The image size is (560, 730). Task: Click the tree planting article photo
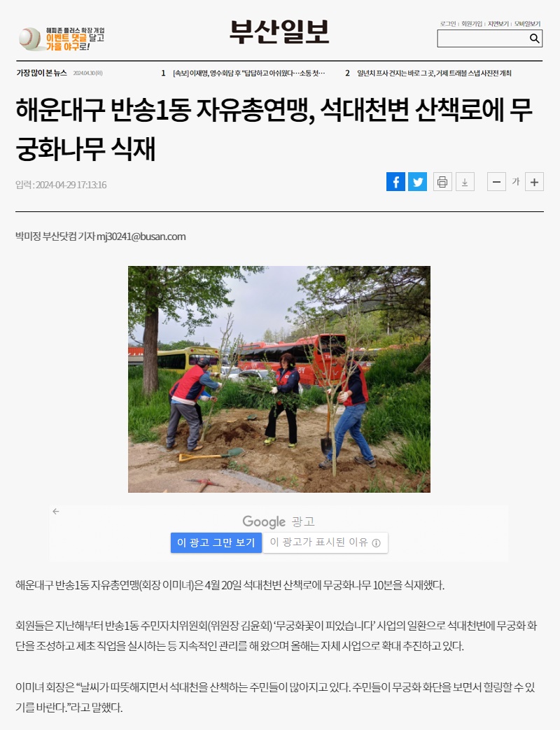pyautogui.click(x=279, y=379)
